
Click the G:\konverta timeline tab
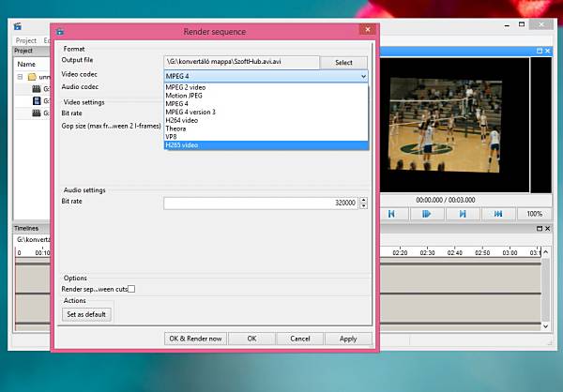coord(33,239)
